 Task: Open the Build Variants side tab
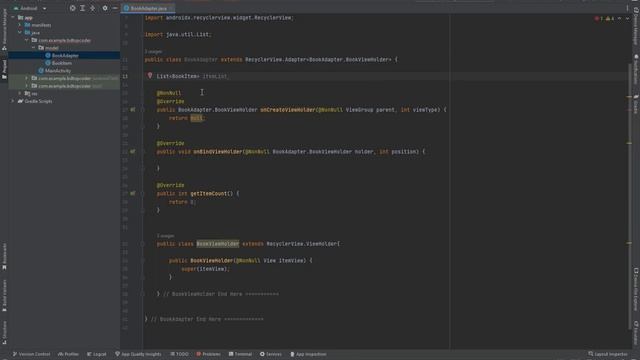(x=4, y=296)
